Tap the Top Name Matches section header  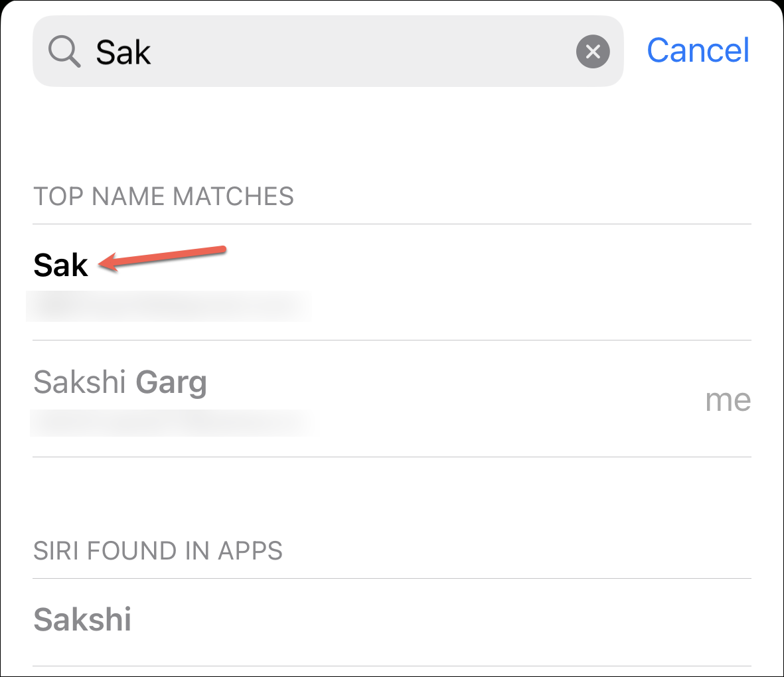tap(163, 196)
